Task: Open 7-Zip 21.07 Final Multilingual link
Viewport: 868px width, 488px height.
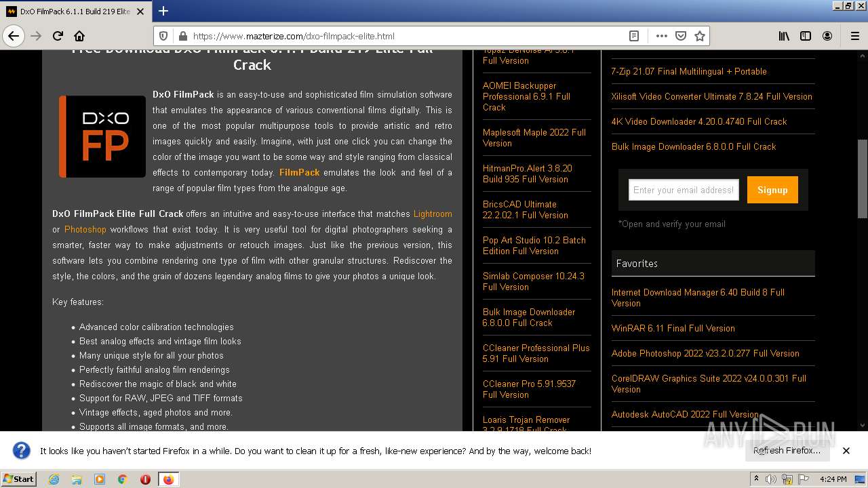Action: pos(689,71)
